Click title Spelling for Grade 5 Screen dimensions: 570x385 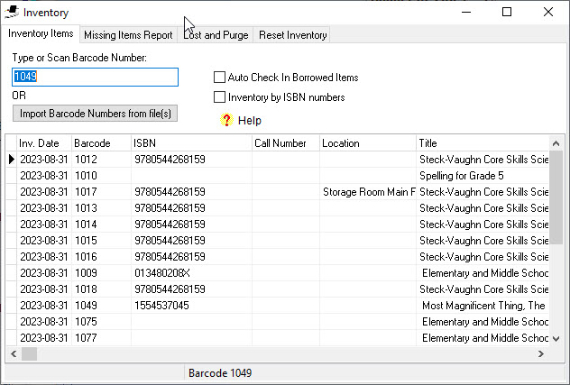coord(482,176)
